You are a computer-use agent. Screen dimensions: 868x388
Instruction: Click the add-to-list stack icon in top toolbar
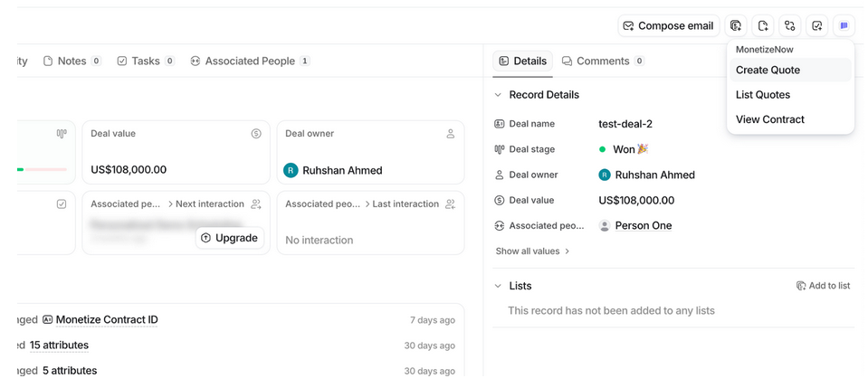pyautogui.click(x=736, y=26)
